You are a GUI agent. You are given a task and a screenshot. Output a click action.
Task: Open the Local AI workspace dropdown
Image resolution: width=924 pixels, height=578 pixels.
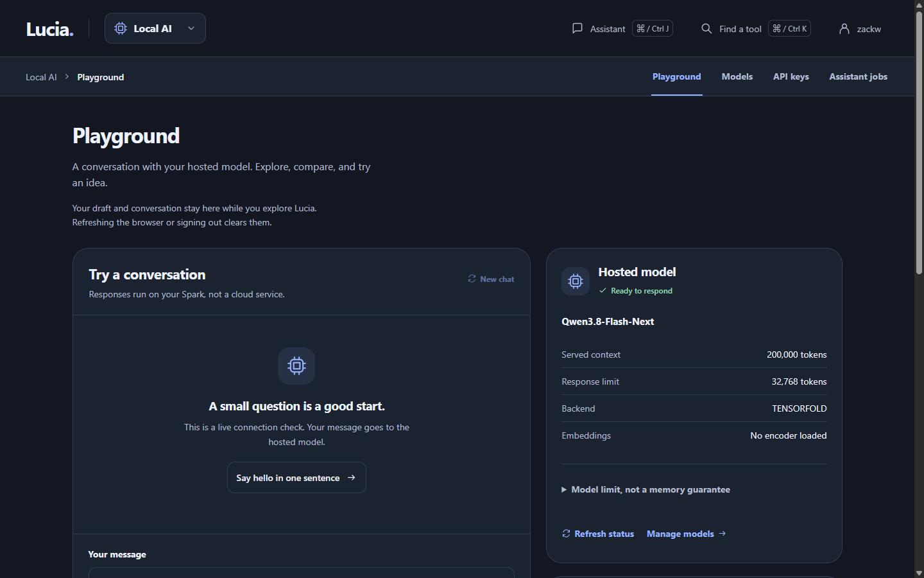pyautogui.click(x=155, y=28)
